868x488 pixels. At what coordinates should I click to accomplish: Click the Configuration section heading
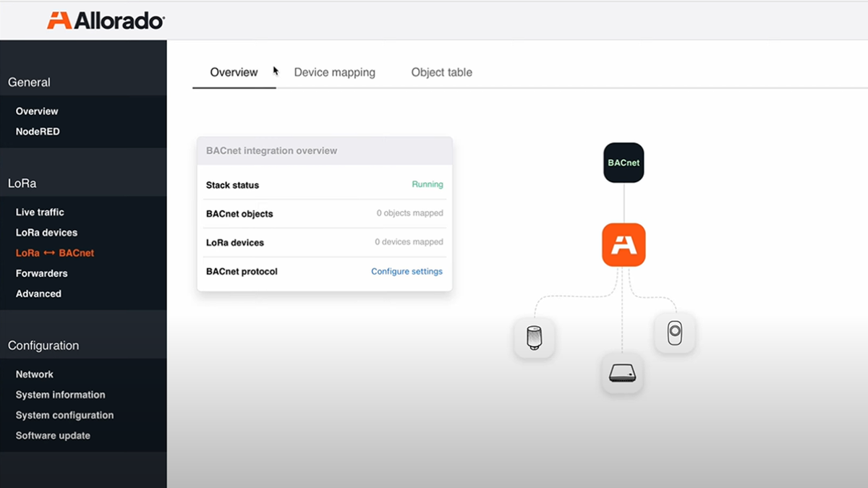(x=43, y=346)
